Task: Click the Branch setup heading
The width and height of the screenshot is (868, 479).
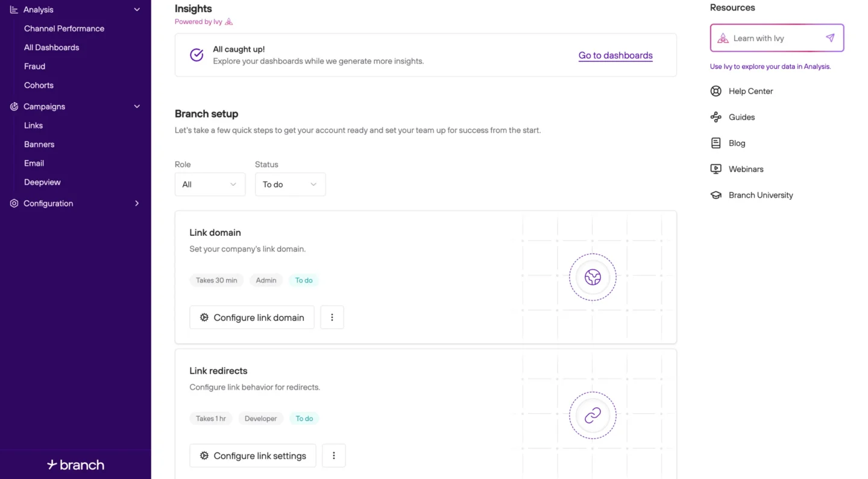Action: pos(206,113)
